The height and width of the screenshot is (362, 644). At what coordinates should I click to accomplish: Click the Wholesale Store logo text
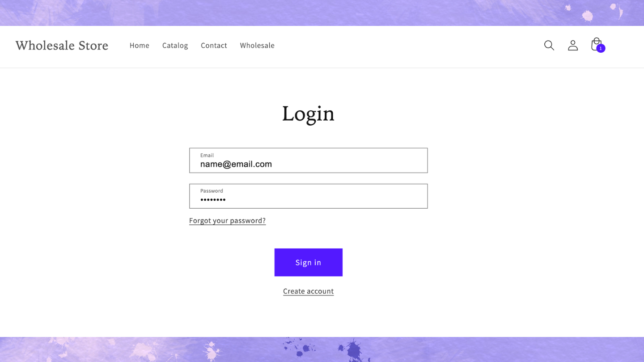62,45
